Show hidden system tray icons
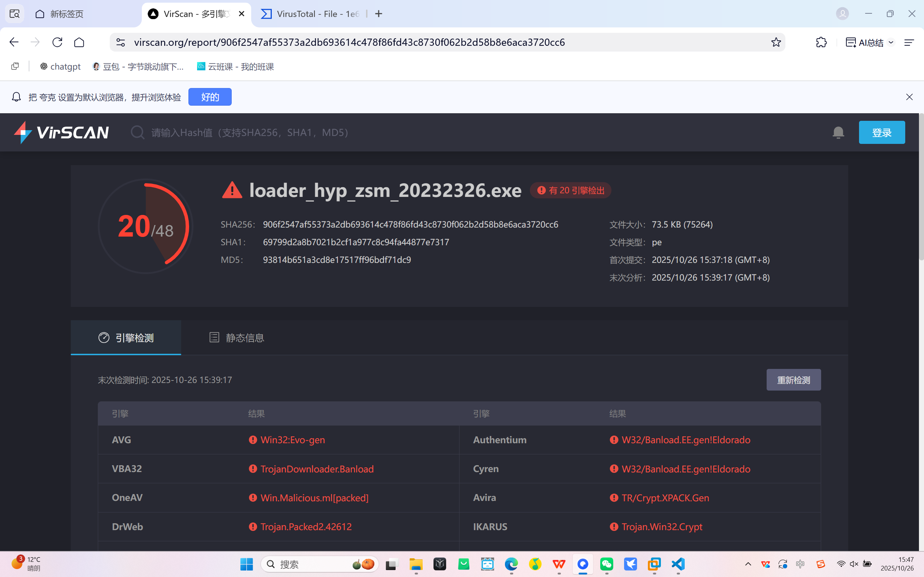The width and height of the screenshot is (924, 577). (x=748, y=564)
